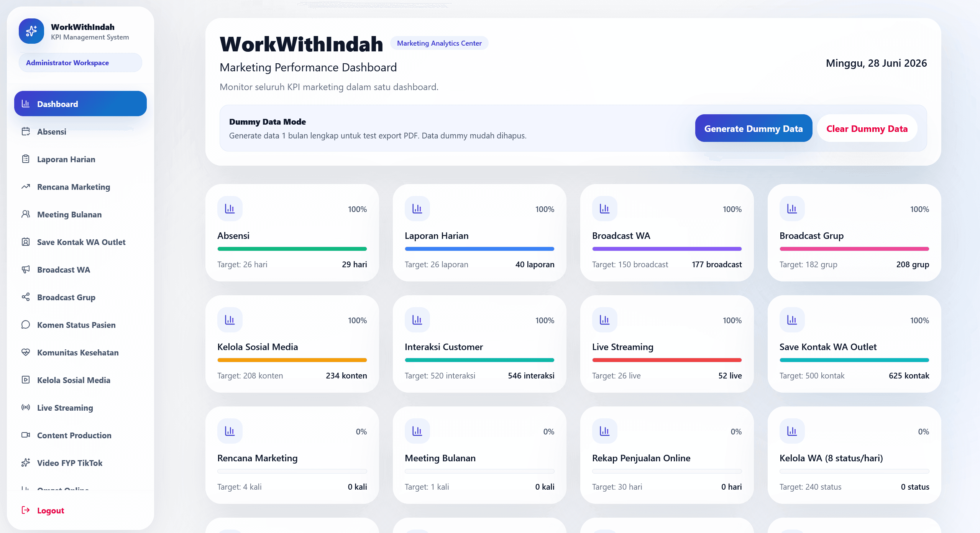Click the 'Target: 500 kontak' text
This screenshot has width=980, height=533.
tap(812, 375)
